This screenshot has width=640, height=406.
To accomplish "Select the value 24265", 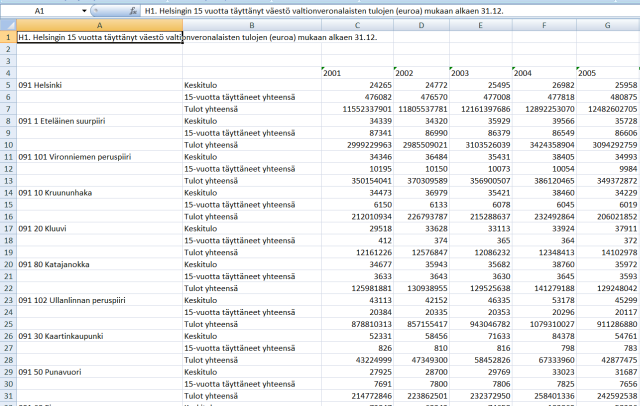I will pos(358,85).
